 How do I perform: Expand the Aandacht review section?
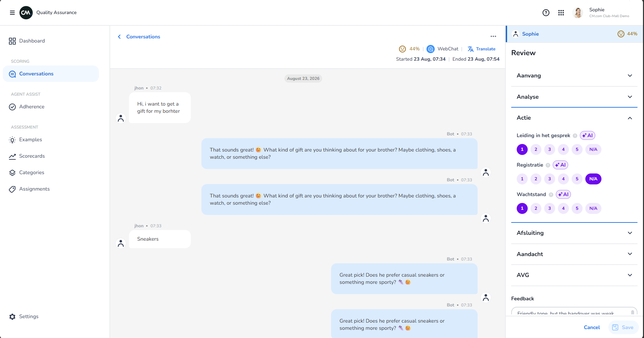pos(574,254)
